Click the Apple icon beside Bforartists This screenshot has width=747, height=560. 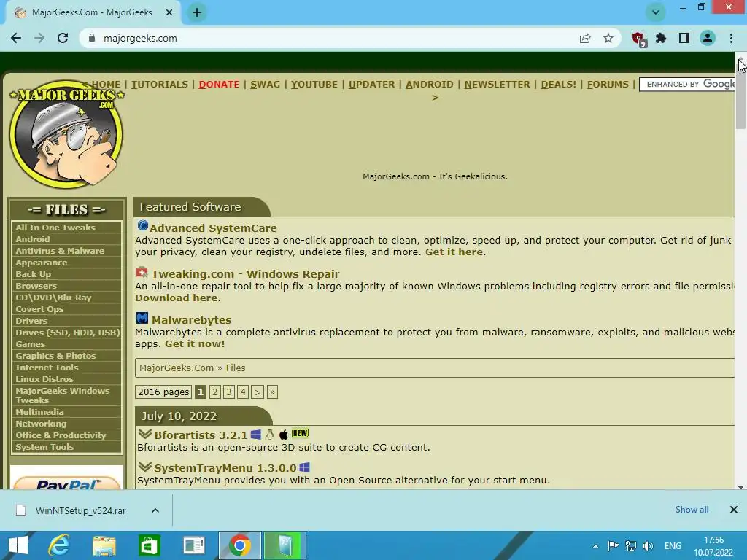point(284,435)
